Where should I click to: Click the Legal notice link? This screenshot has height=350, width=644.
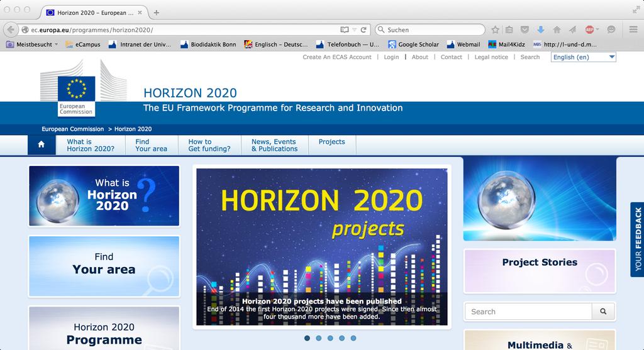(x=491, y=57)
